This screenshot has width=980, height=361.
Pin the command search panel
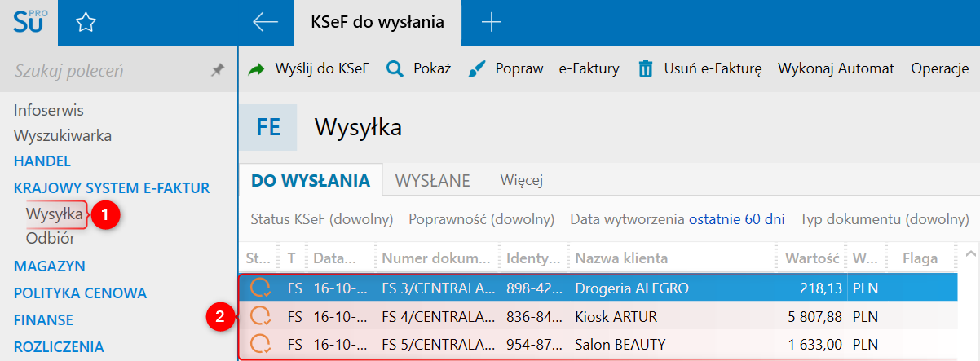point(217,71)
